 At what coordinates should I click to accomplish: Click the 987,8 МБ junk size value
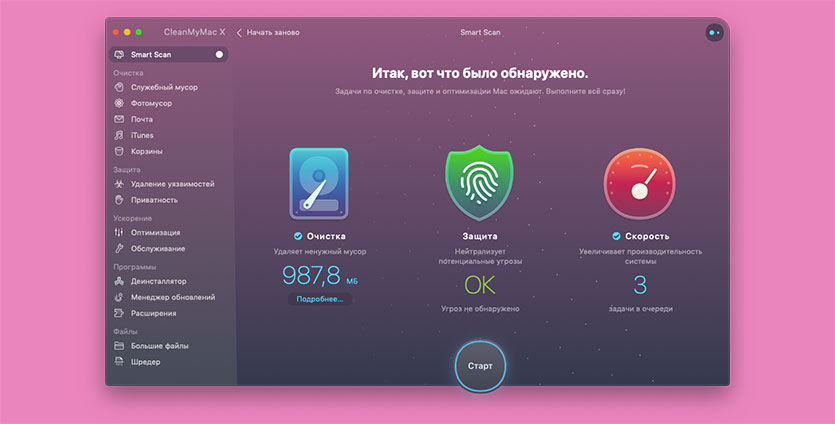click(x=320, y=275)
